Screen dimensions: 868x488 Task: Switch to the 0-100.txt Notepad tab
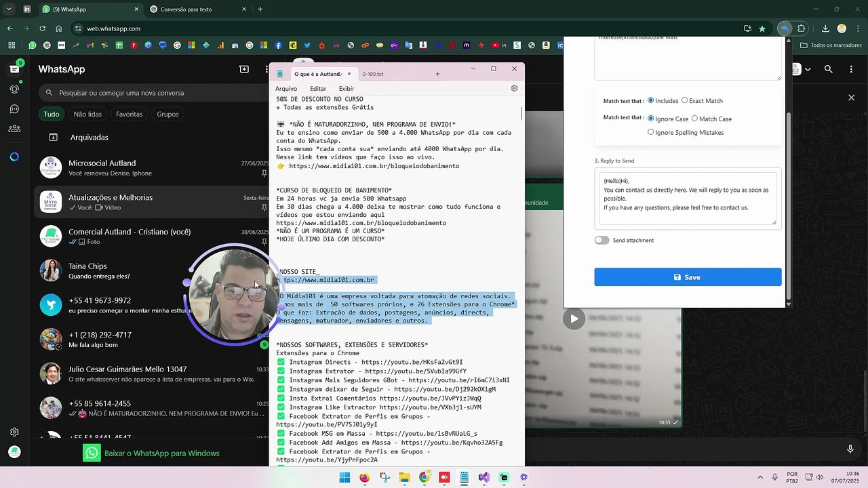click(x=373, y=74)
